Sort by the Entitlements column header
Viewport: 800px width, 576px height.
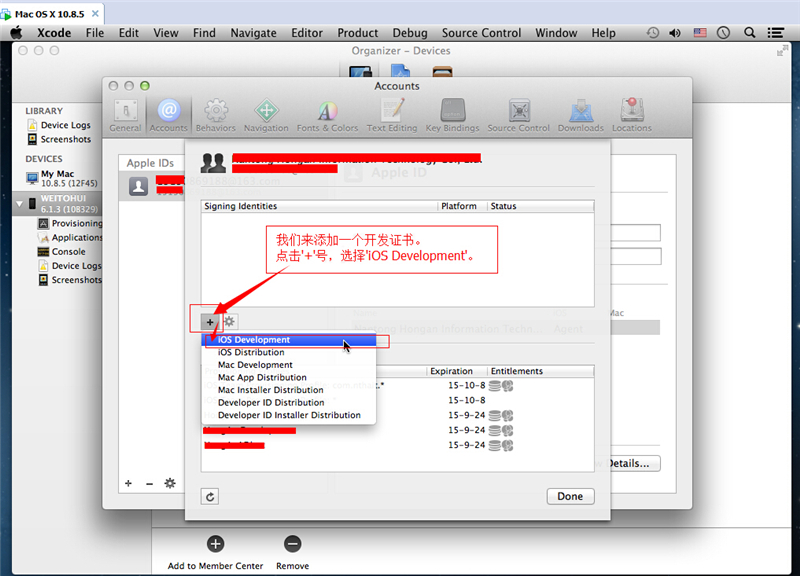coord(540,371)
